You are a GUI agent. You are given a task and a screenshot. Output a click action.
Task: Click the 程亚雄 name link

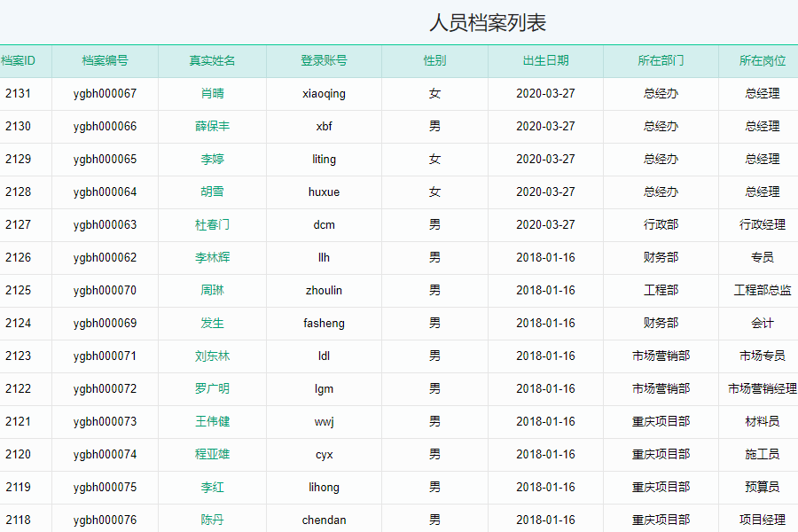(212, 455)
